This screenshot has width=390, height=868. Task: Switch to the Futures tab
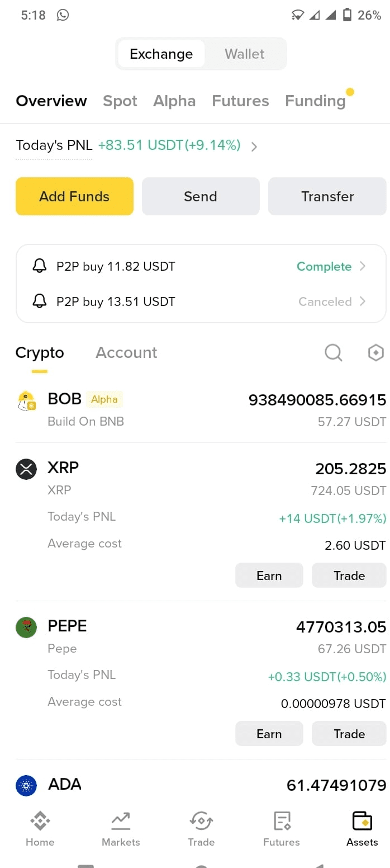240,101
